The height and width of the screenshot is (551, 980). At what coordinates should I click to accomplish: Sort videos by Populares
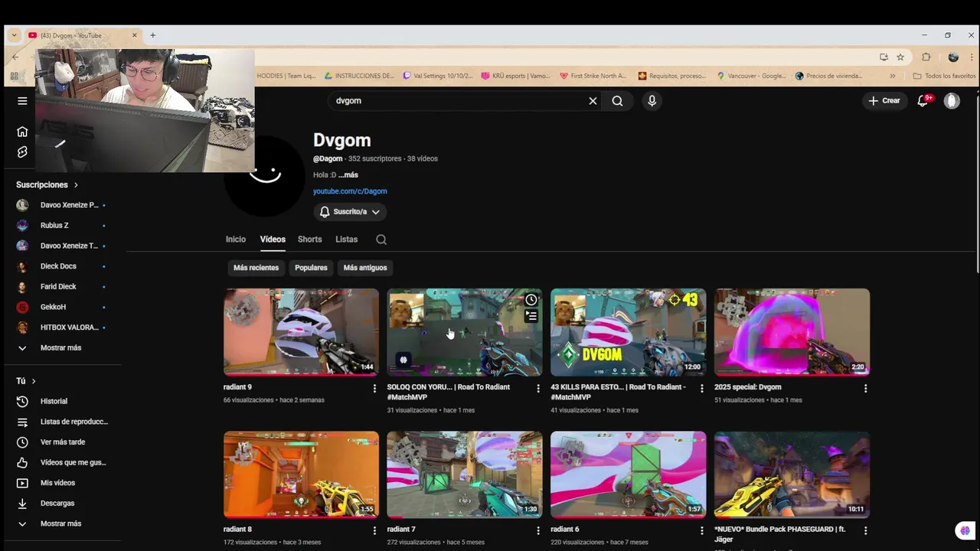(x=311, y=268)
